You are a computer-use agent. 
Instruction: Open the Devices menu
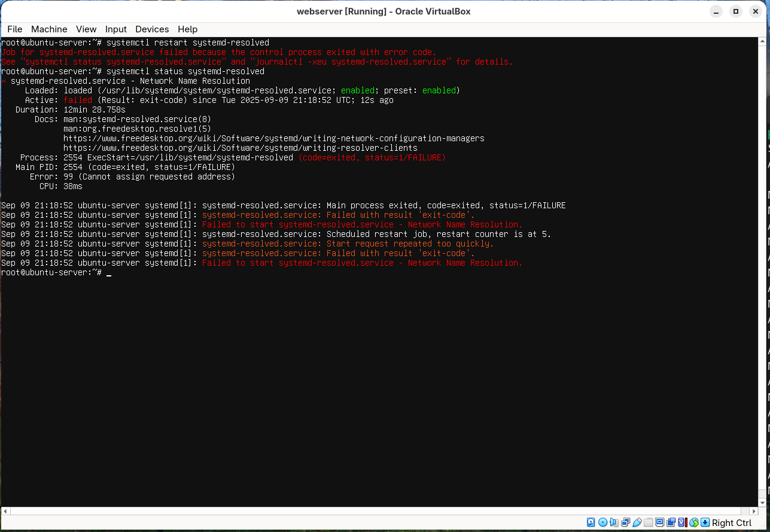(x=152, y=29)
